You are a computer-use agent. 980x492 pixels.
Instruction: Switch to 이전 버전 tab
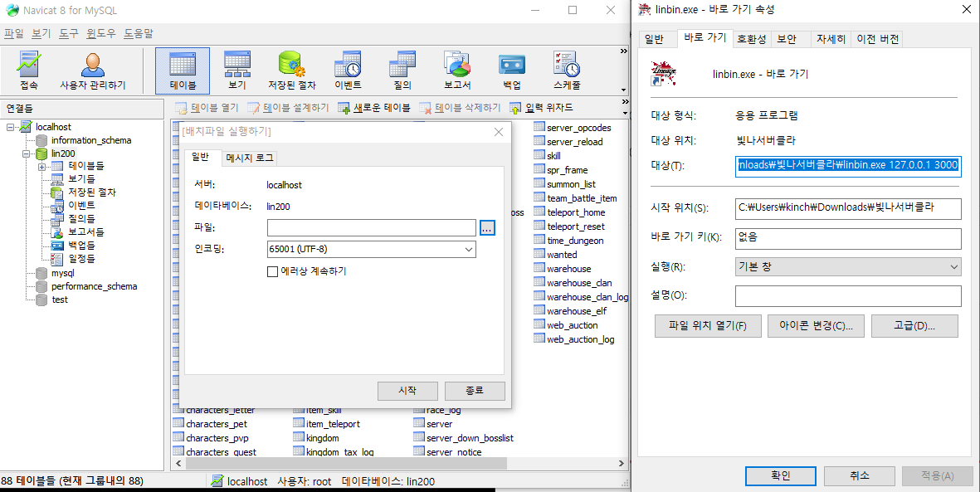click(x=877, y=39)
